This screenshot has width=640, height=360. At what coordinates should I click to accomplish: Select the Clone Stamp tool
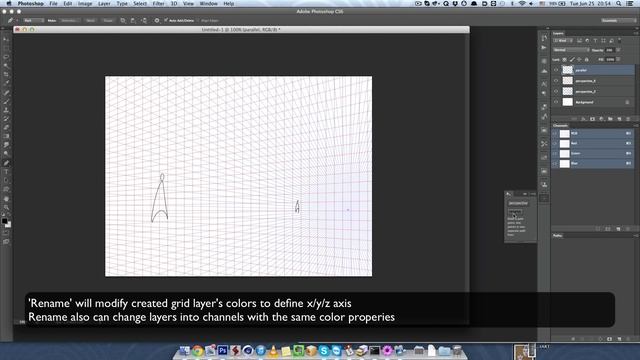(6, 110)
